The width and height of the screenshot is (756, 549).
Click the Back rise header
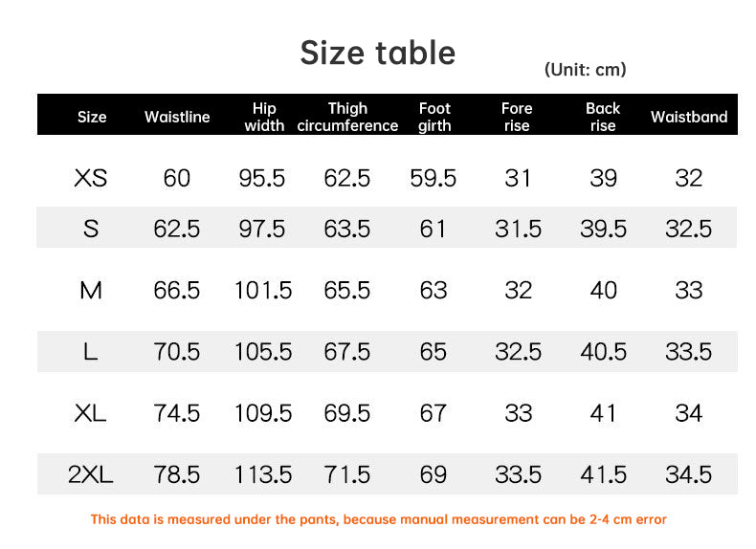pos(603,117)
